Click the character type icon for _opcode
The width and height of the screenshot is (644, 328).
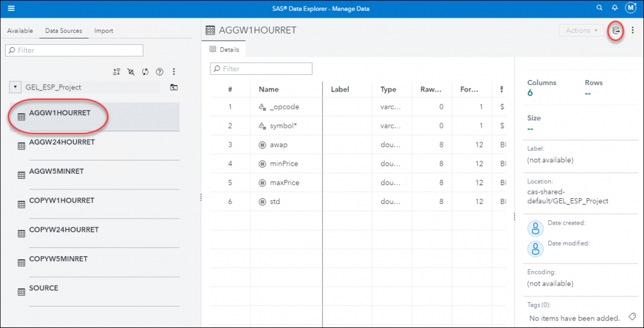click(262, 107)
